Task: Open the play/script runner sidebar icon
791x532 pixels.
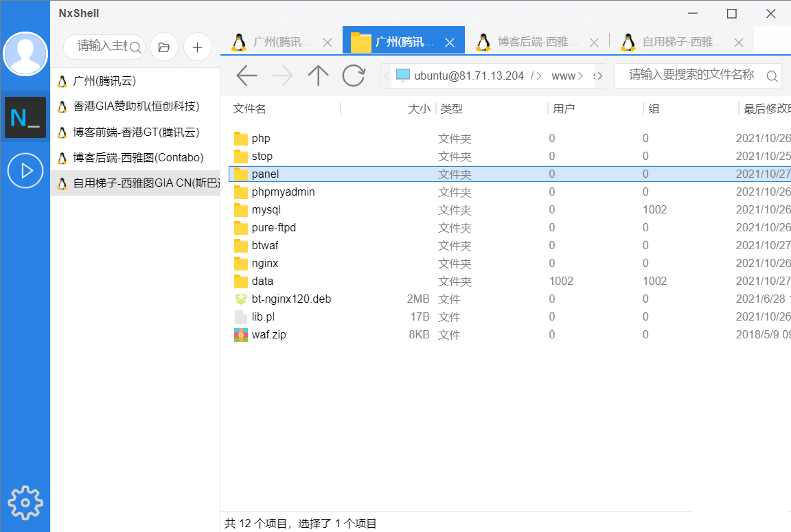Action: click(25, 170)
